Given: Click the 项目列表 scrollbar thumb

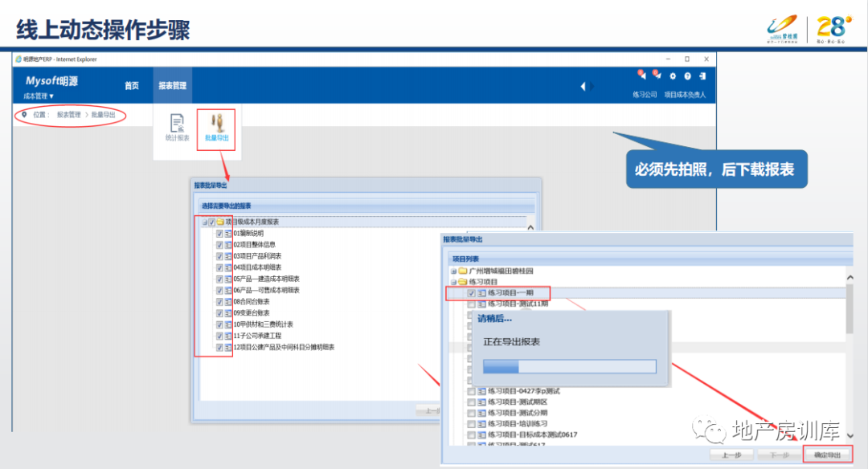Looking at the screenshot, I should pos(850,309).
